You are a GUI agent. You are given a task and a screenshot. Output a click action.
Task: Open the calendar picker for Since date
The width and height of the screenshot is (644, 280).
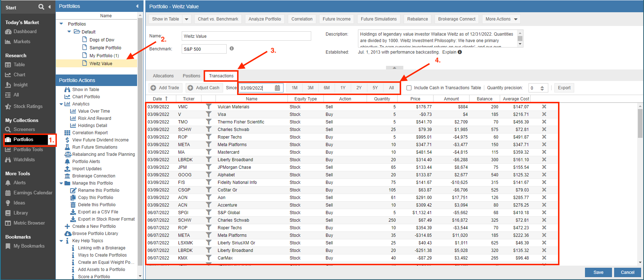pos(277,88)
